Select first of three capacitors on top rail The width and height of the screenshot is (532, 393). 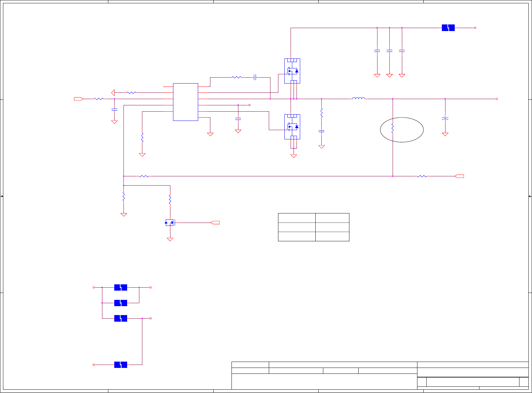(x=377, y=51)
